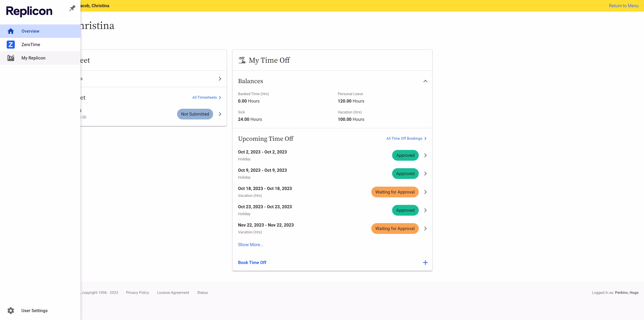Collapse the Balances section chevron
Screen dimensions: 644x320
pyautogui.click(x=425, y=81)
